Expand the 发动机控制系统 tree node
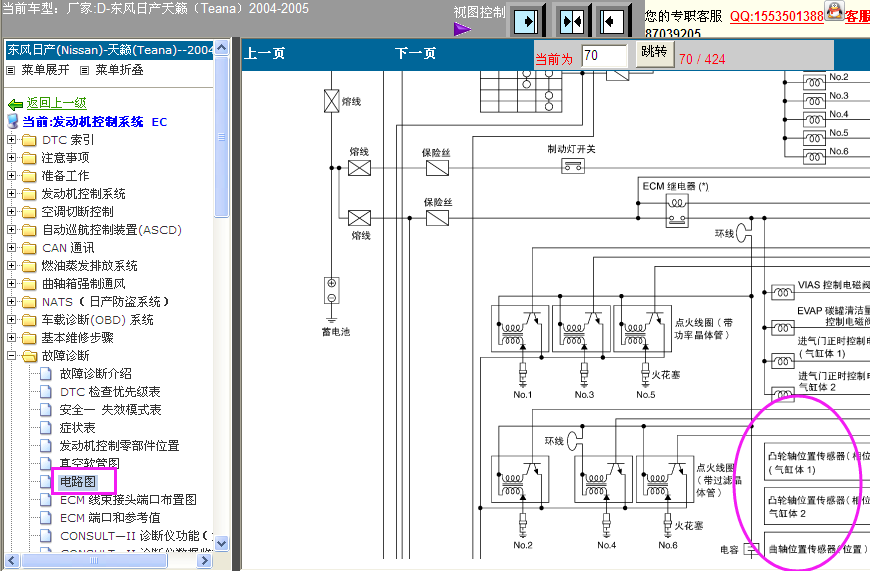Image resolution: width=870 pixels, height=571 pixels. pyautogui.click(x=11, y=194)
